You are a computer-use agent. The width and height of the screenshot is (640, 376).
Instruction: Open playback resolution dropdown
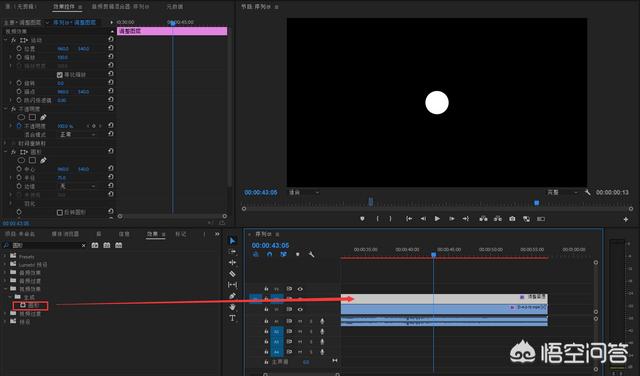click(562, 192)
